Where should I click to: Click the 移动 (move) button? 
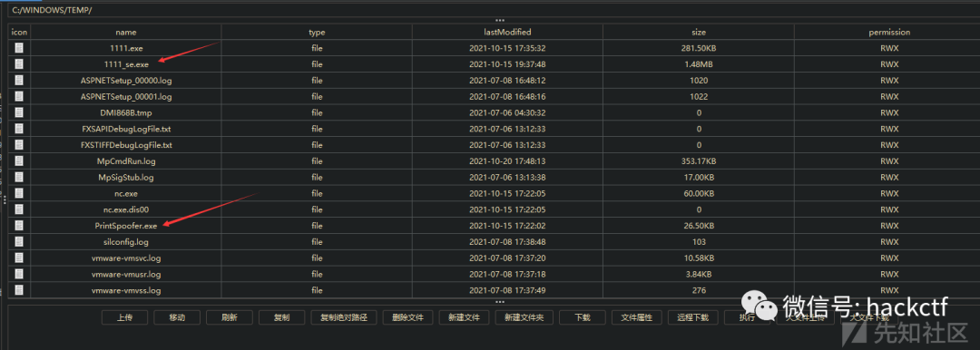(x=178, y=317)
